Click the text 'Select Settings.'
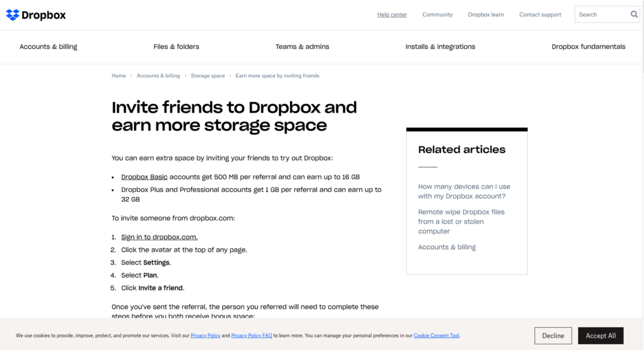644x350 pixels. pos(146,262)
